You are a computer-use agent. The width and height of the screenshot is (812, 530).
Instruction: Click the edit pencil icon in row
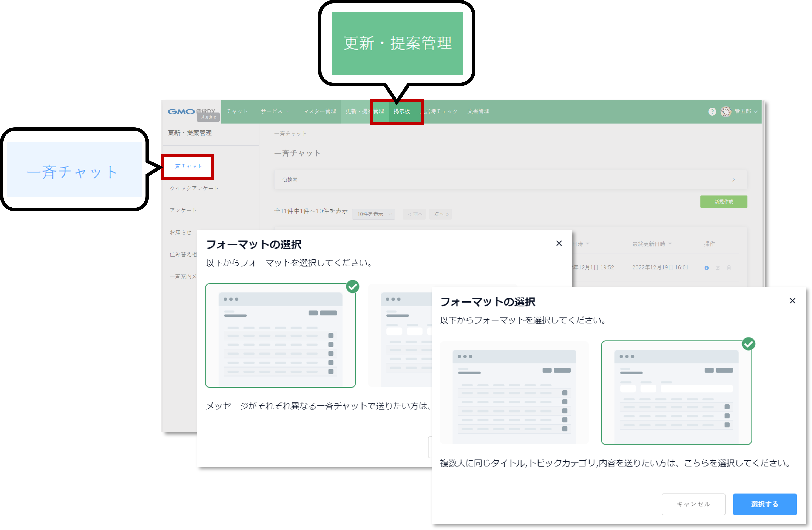pos(718,268)
